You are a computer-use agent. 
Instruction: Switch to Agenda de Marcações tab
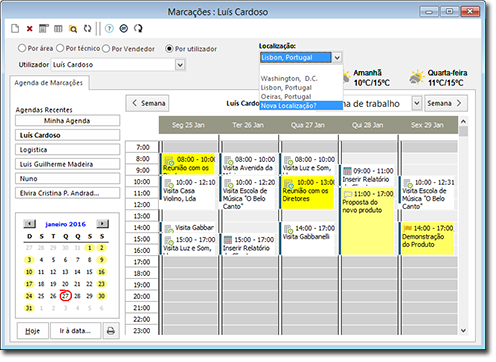click(x=49, y=83)
